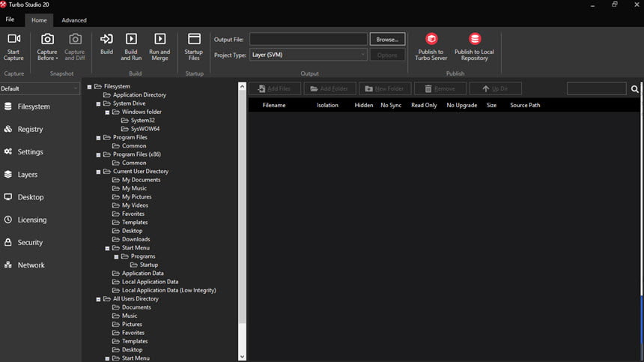Click Publish to Turbo Server icon
The height and width of the screenshot is (362, 644).
tap(431, 39)
